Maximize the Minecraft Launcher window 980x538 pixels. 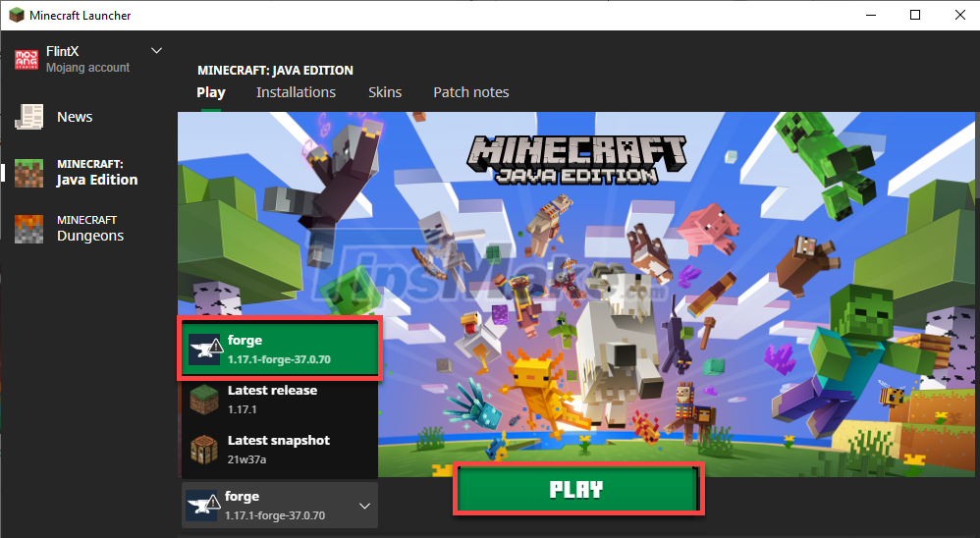click(915, 15)
